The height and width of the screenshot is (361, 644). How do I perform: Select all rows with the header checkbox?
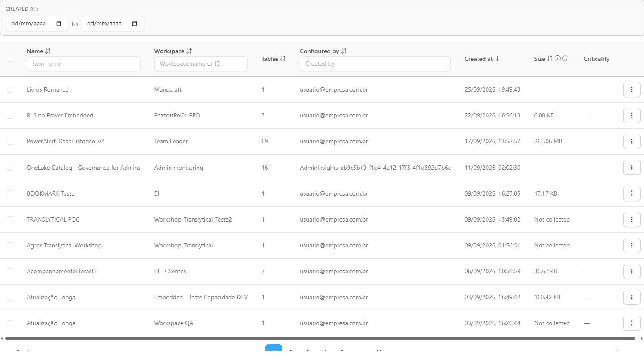10,59
